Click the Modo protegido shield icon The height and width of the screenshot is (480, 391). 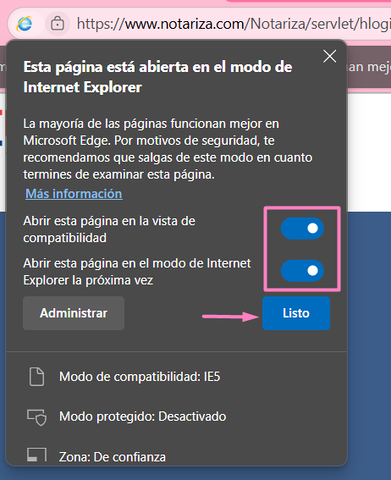click(x=36, y=417)
